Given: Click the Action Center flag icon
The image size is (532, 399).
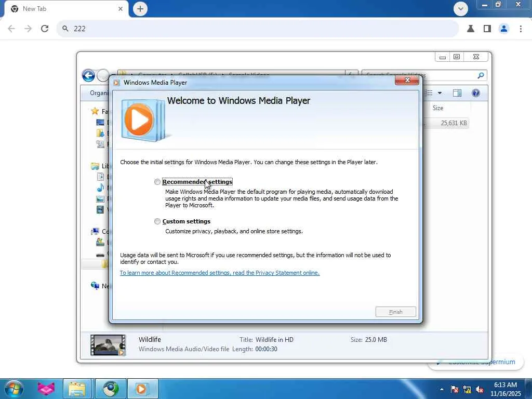Looking at the screenshot, I should coord(455,390).
